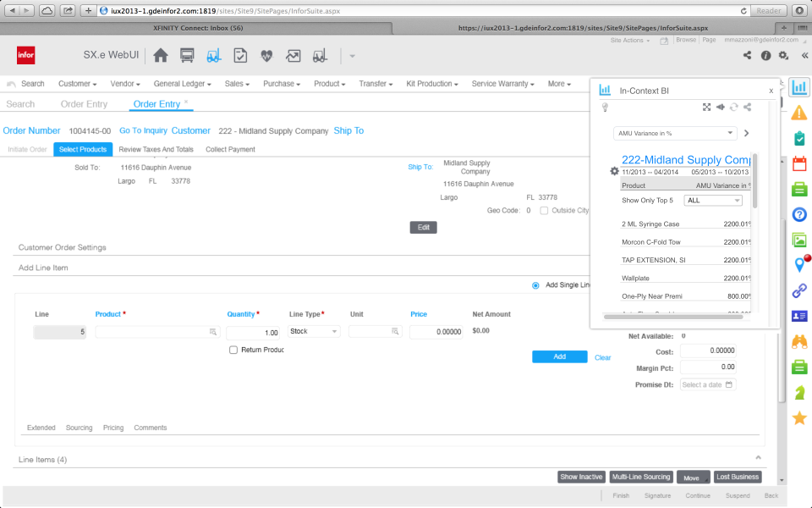Close the In-Context BI panel

click(771, 91)
